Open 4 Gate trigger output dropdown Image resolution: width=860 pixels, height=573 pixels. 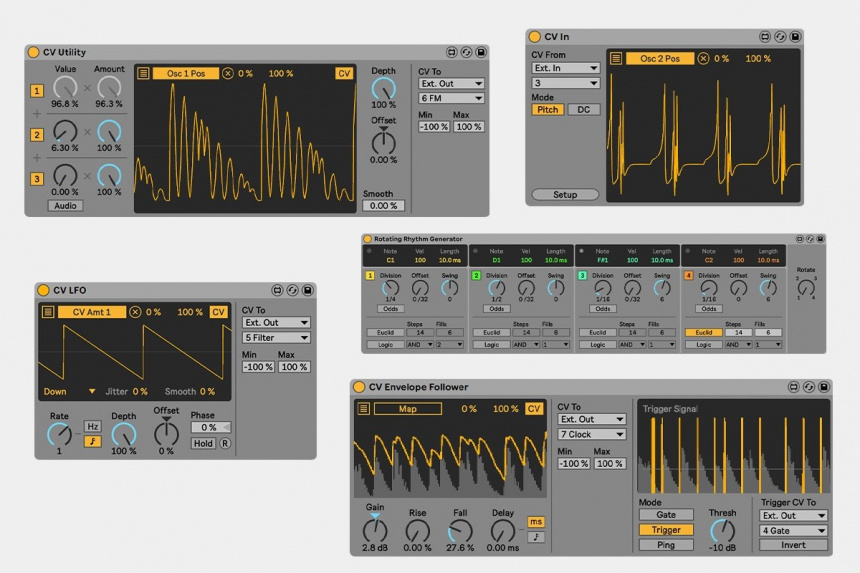[793, 530]
